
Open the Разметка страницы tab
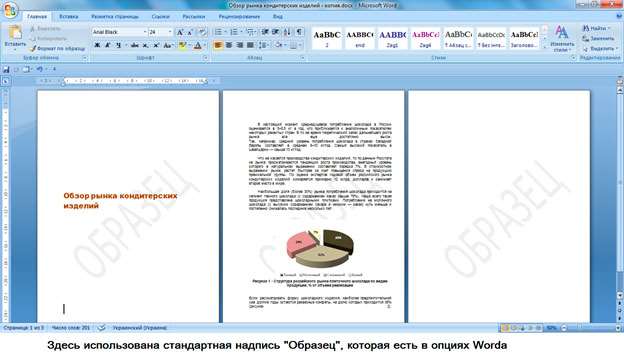coord(115,17)
